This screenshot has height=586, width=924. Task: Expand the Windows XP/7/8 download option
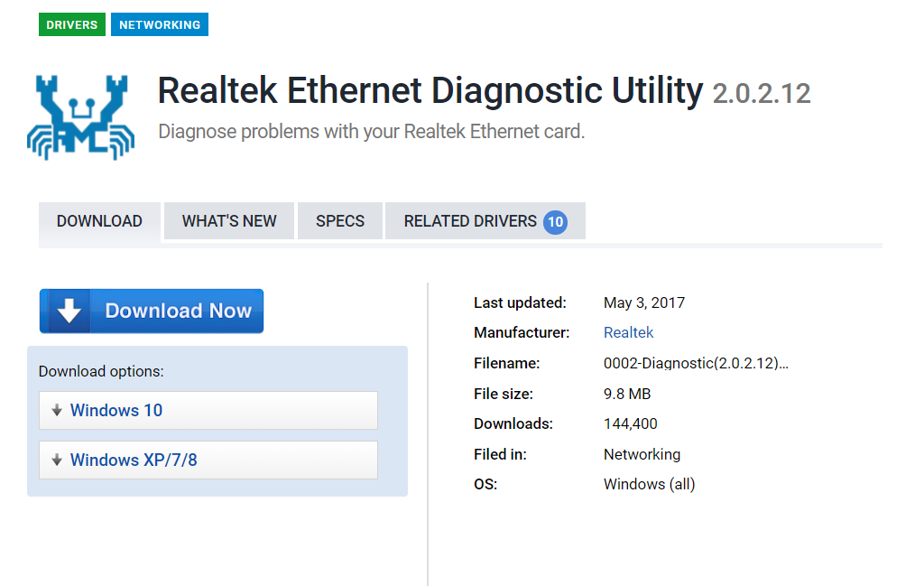pyautogui.click(x=208, y=460)
